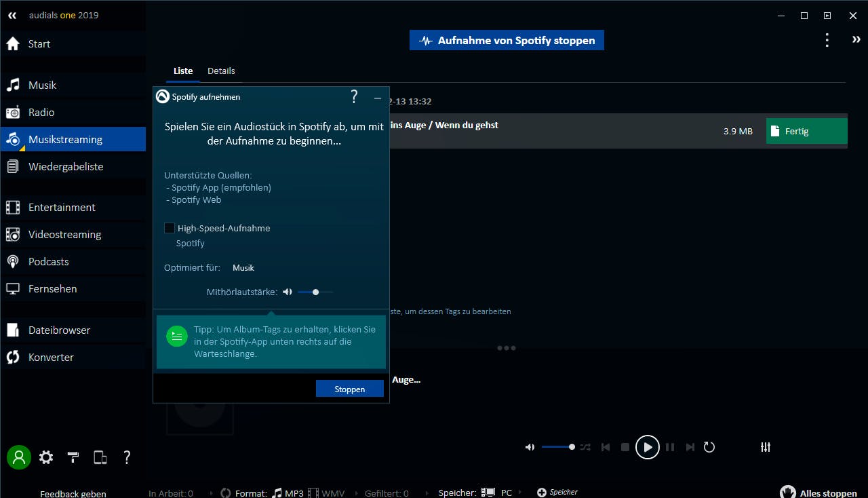The image size is (868, 498).
Task: Click the In Arbeit: 0 status
Action: point(171,493)
